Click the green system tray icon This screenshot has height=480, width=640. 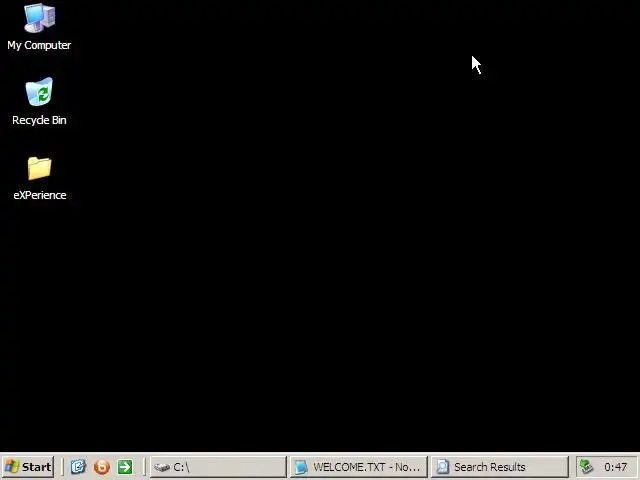(587, 467)
